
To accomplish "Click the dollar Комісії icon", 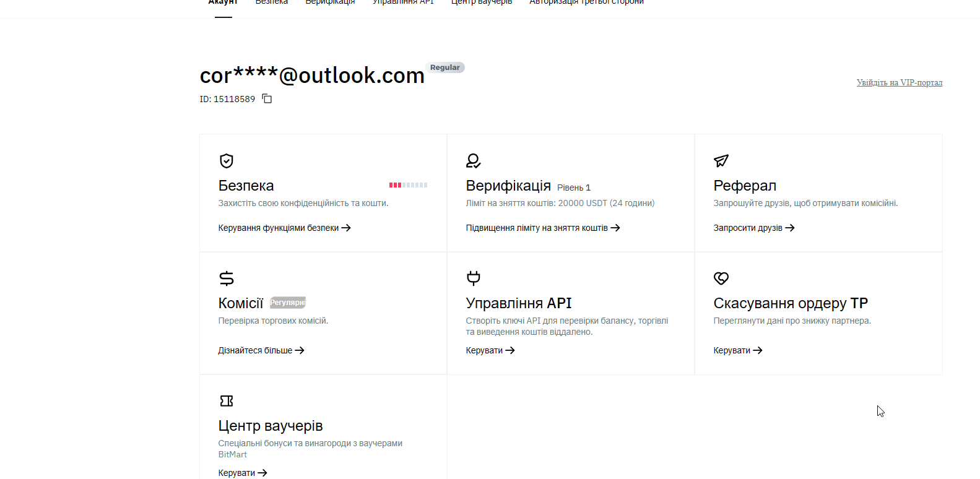I will 227,278.
